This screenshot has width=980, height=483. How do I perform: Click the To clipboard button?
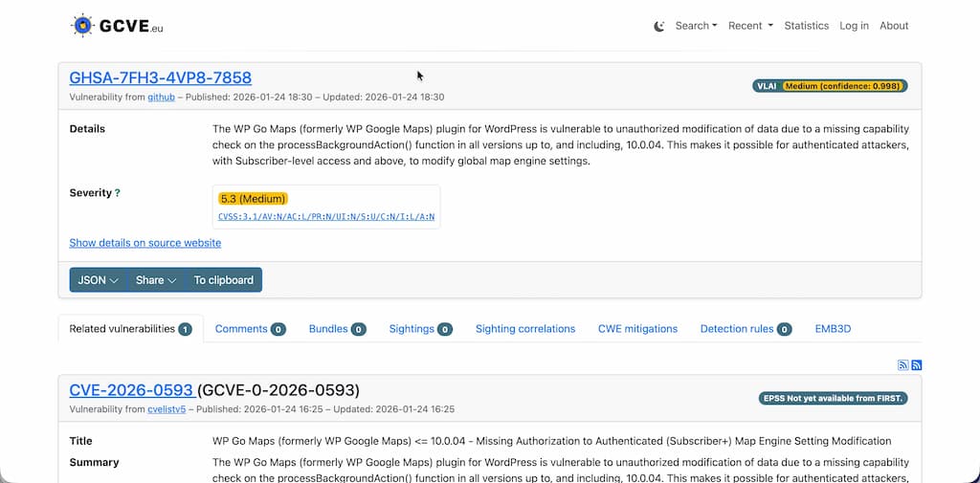click(224, 280)
